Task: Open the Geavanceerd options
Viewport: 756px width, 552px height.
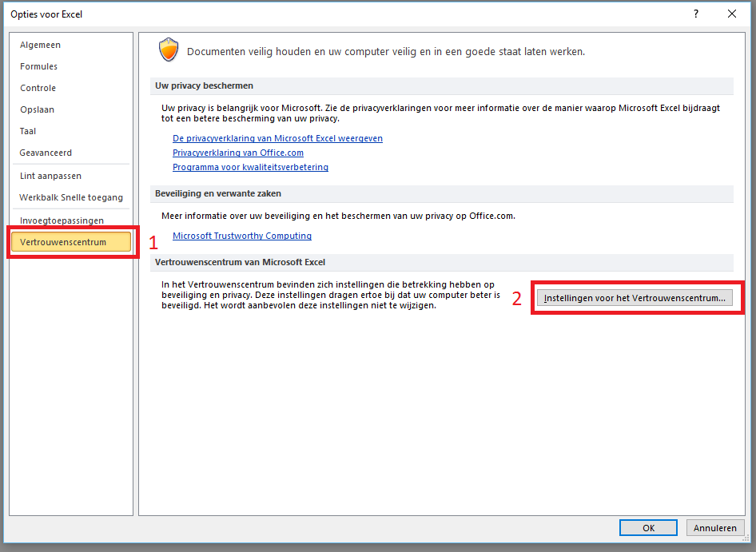Action: click(46, 153)
